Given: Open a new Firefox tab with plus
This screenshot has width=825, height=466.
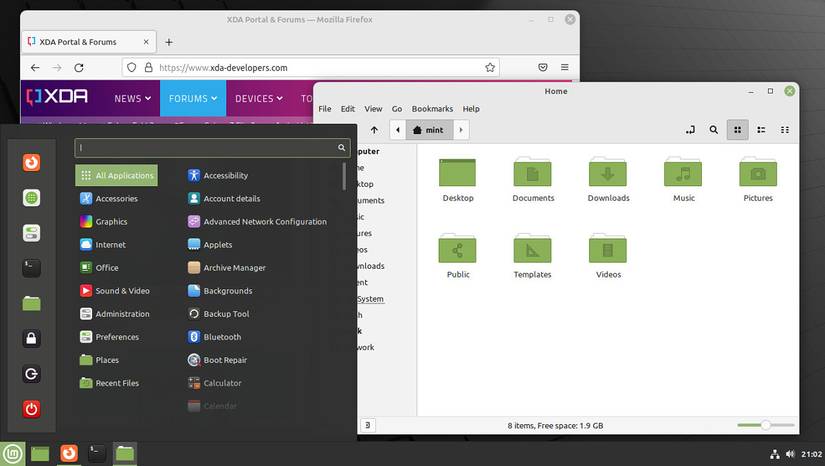Looking at the screenshot, I should tap(169, 42).
